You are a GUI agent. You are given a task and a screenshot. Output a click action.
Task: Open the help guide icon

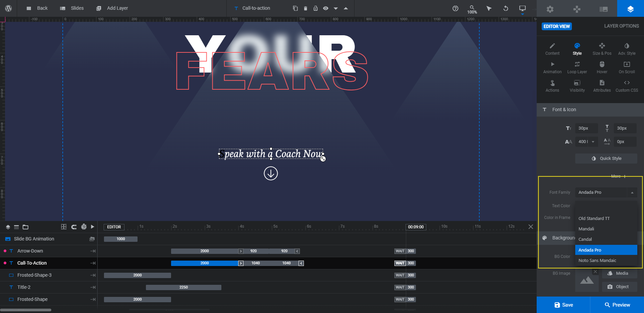(x=455, y=8)
